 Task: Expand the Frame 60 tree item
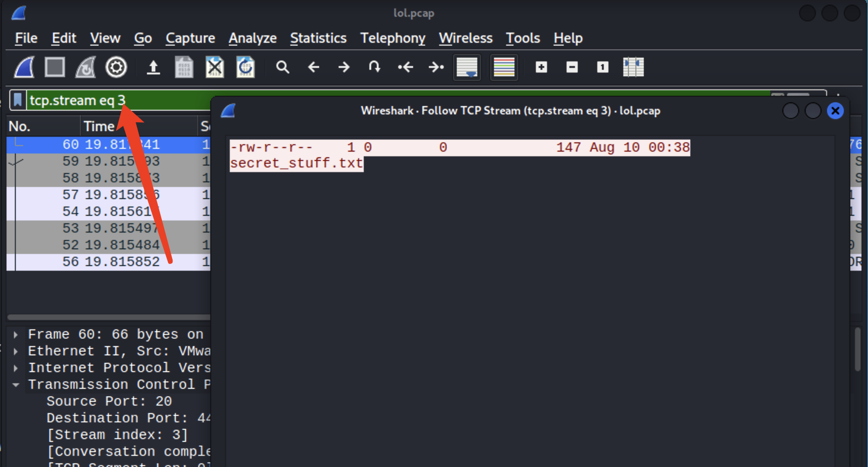[x=16, y=334]
